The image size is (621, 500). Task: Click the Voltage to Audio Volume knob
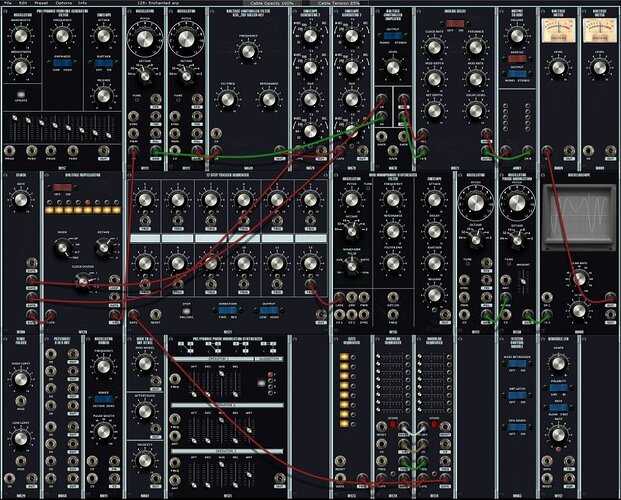517,36
